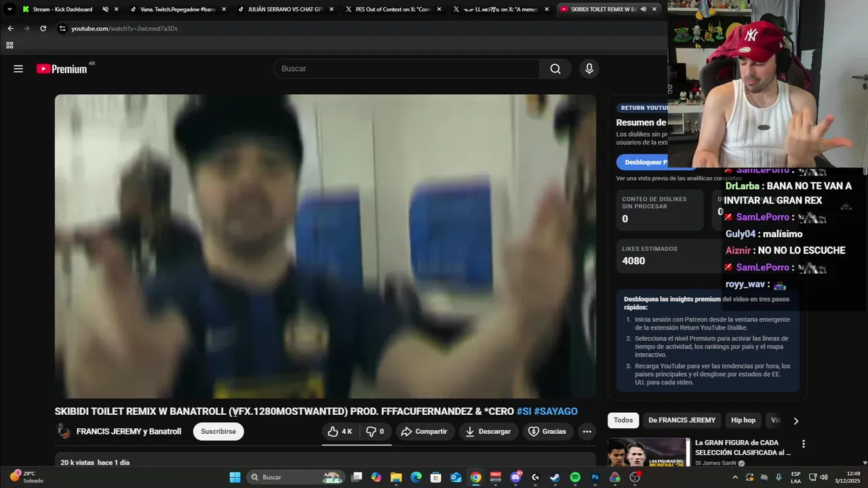Share the video via Compartir
Screen dimensions: 868x488
click(424, 431)
